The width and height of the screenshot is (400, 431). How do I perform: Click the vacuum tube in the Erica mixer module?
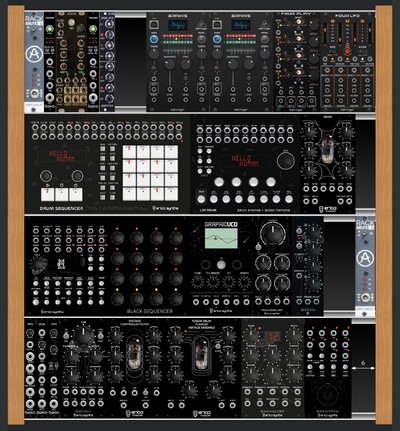[x=327, y=147]
